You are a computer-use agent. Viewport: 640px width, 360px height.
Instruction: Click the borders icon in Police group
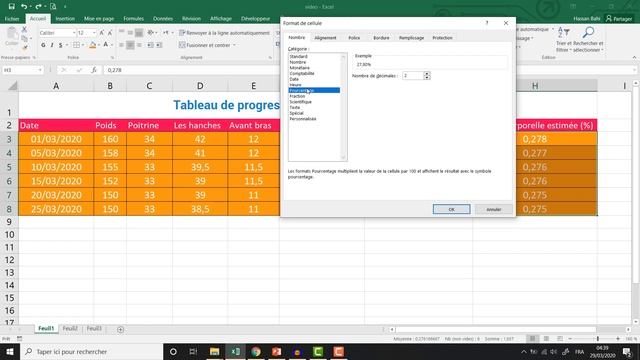point(76,45)
